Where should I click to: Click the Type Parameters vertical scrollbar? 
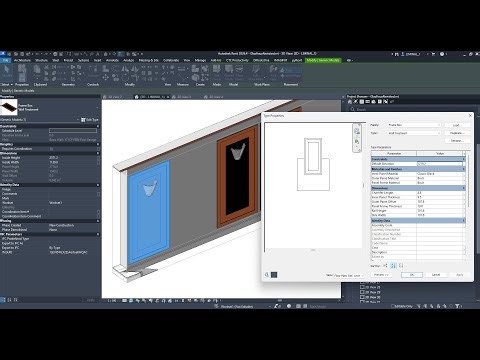pos(468,180)
